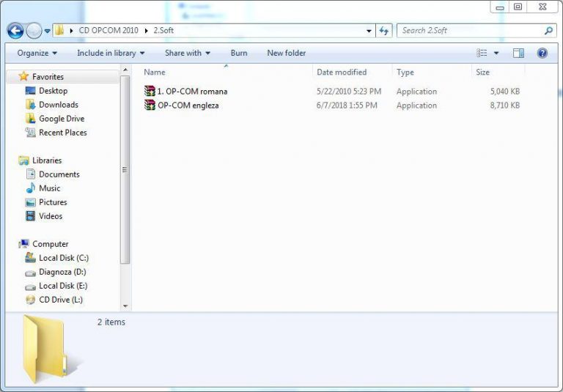Select 2.Soft segment in the address path

coord(163,31)
